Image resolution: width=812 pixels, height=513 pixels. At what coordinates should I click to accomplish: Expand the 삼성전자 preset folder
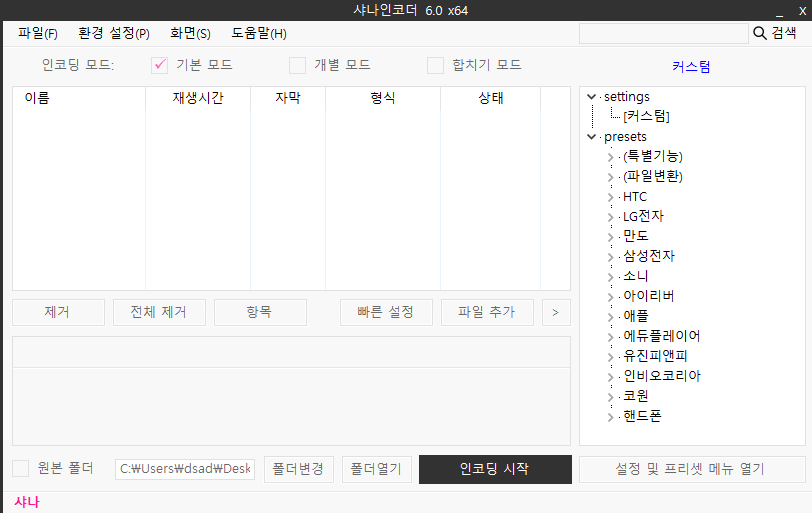(611, 257)
